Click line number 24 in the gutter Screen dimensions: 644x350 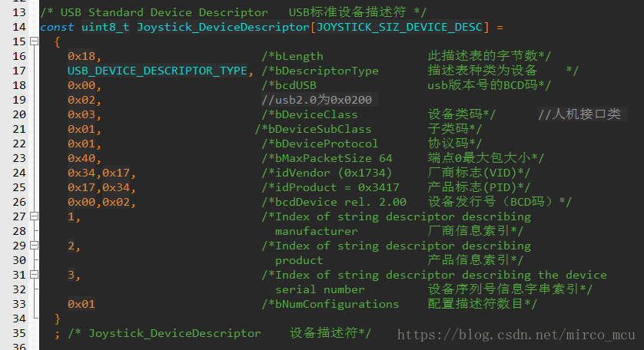coord(19,173)
